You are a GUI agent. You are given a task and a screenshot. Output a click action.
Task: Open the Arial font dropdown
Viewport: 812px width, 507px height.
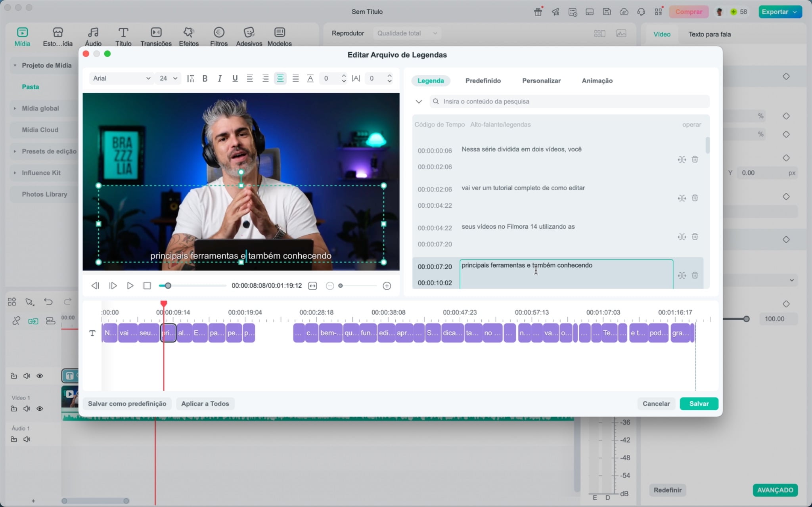tap(121, 78)
